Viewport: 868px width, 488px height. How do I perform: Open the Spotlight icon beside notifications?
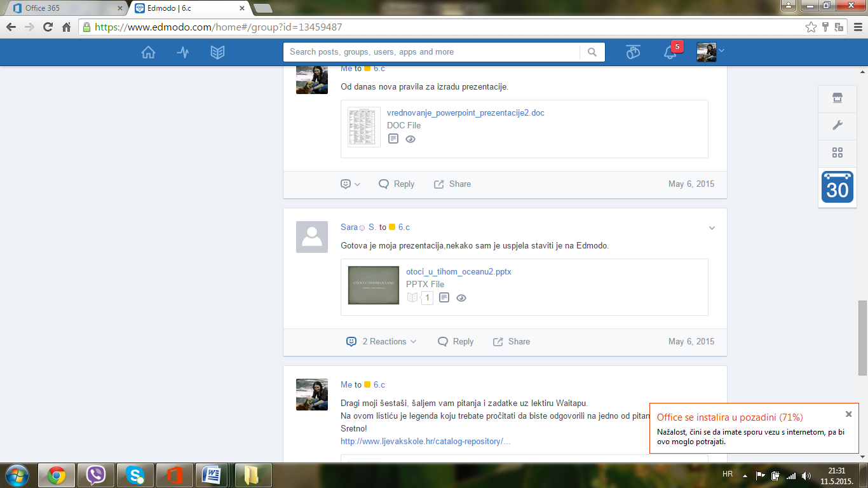[x=633, y=52]
